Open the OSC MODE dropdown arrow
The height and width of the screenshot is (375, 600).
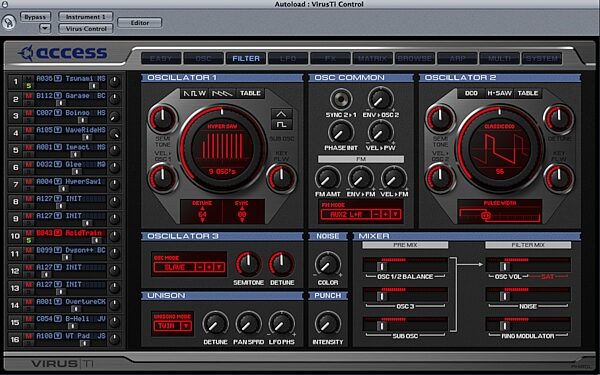pos(218,267)
